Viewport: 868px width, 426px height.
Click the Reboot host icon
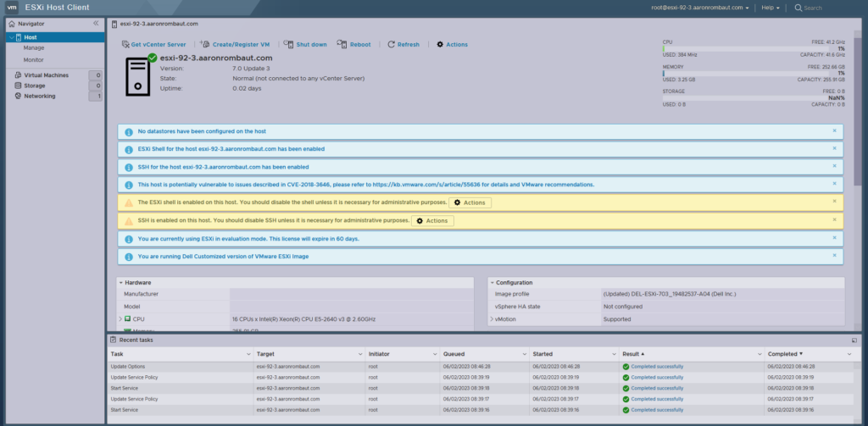[x=342, y=44]
